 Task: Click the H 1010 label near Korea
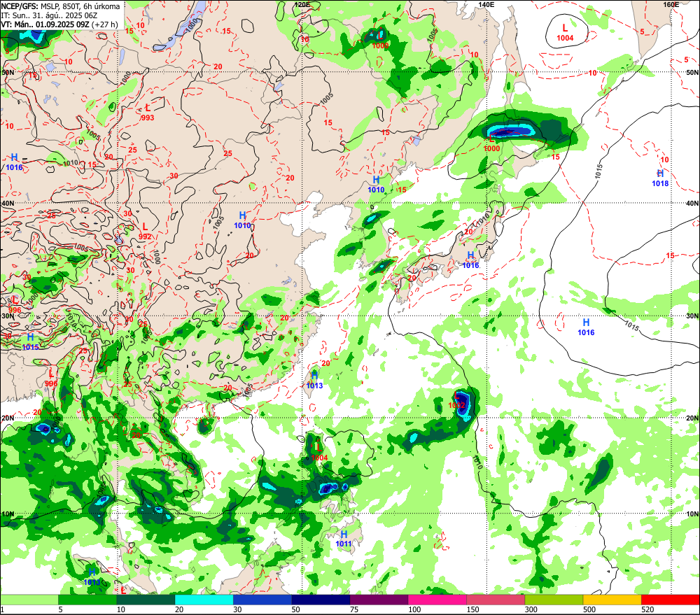376,184
